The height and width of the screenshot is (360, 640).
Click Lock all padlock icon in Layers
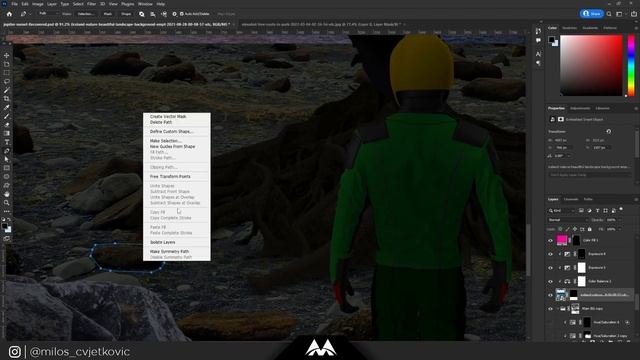(x=589, y=229)
